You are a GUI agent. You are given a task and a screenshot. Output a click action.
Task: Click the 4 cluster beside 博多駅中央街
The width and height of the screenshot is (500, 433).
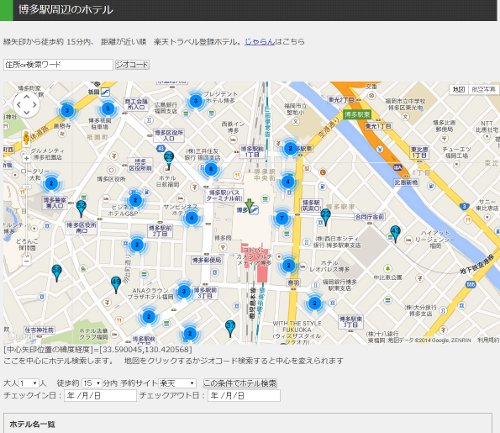pyautogui.click(x=288, y=182)
